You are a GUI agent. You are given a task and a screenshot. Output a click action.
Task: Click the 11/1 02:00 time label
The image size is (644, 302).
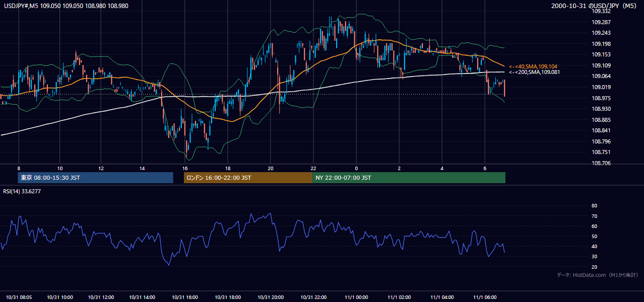tap(400, 297)
